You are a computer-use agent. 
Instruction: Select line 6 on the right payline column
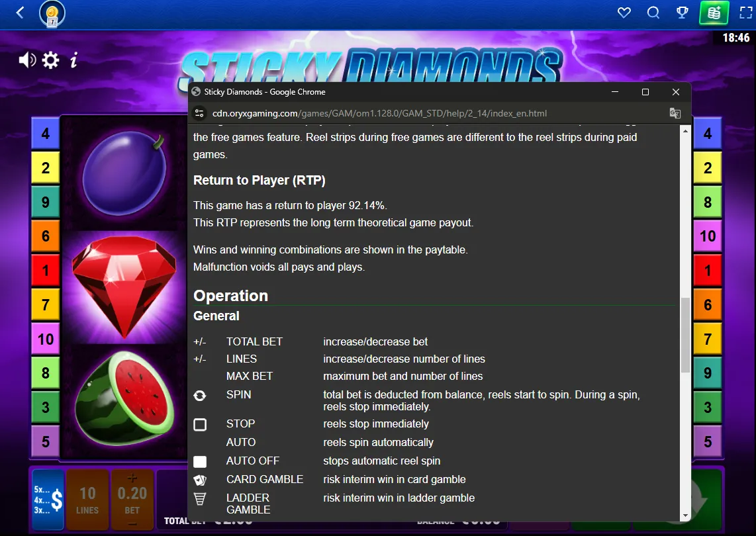click(707, 304)
